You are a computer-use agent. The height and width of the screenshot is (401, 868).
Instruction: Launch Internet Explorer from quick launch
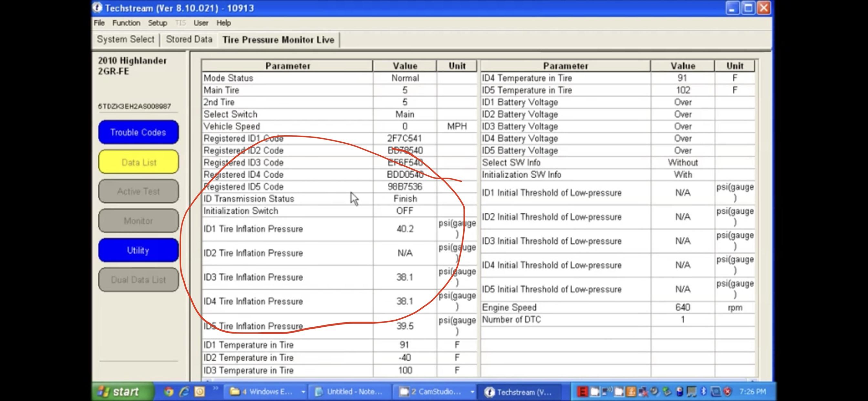click(x=184, y=392)
